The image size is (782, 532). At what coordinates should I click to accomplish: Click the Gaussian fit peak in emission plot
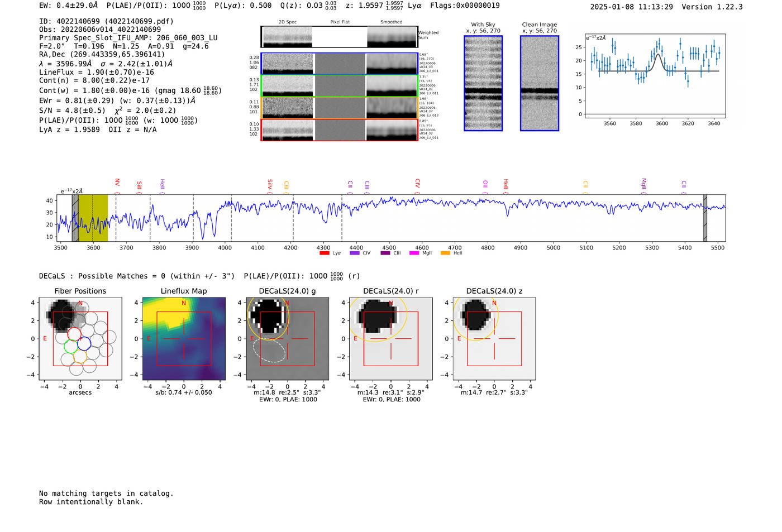[x=658, y=55]
